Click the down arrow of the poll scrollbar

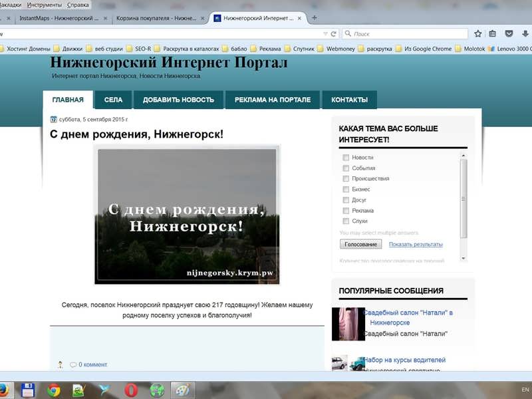tap(464, 258)
